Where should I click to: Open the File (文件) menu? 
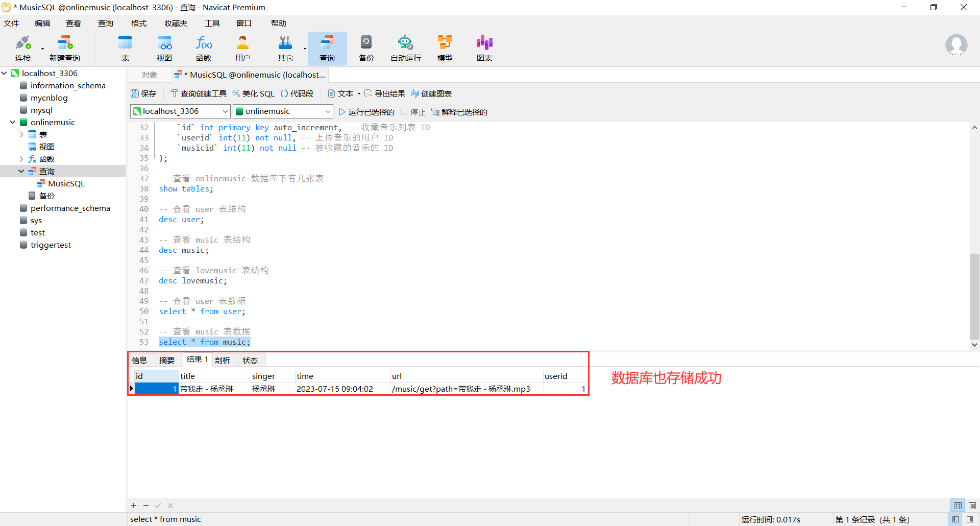click(x=11, y=23)
